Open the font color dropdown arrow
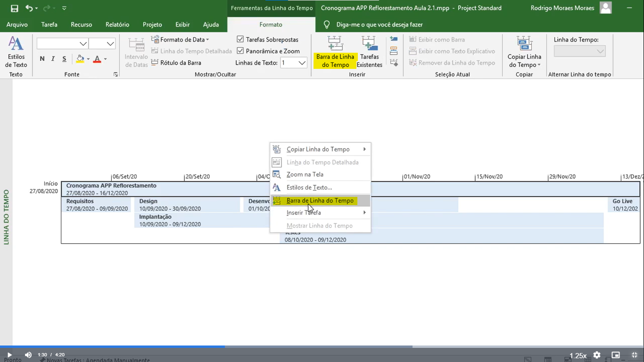 pyautogui.click(x=105, y=59)
